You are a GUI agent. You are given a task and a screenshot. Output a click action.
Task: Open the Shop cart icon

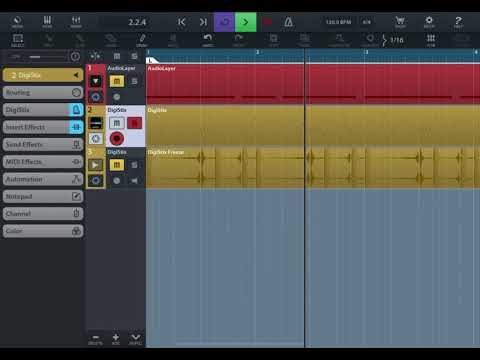click(x=400, y=22)
